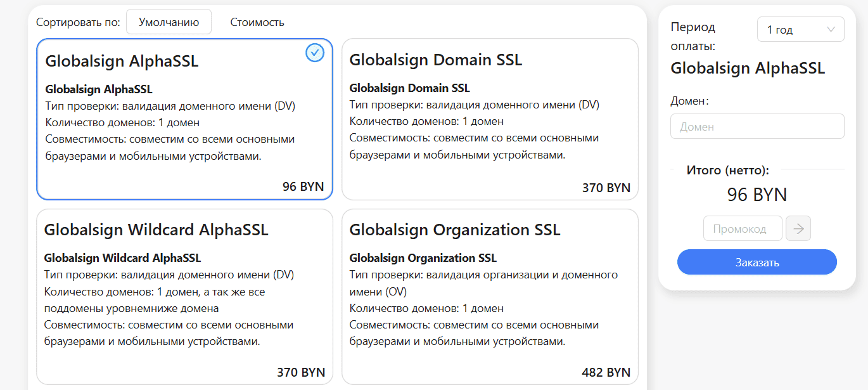Click the bold 'Globalsign Domain SSL' subtitle
The image size is (868, 390).
click(x=410, y=88)
